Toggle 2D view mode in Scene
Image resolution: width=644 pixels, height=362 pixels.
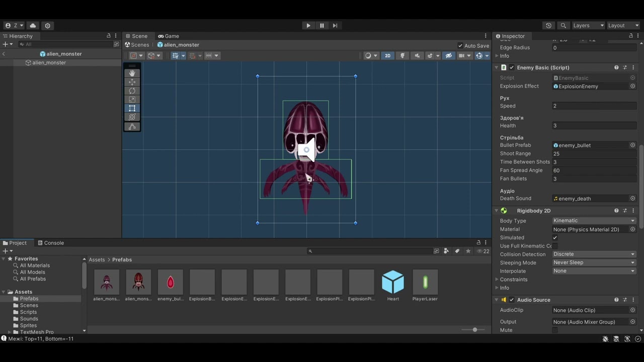pyautogui.click(x=387, y=56)
